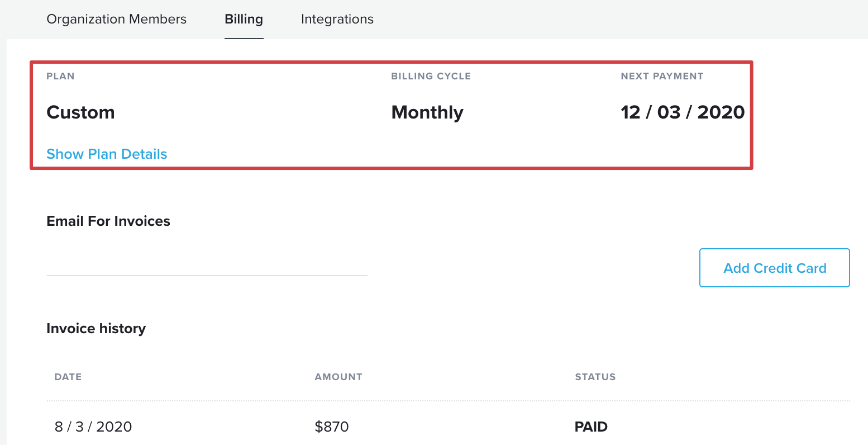
Task: Click the PLAN label
Action: (60, 76)
